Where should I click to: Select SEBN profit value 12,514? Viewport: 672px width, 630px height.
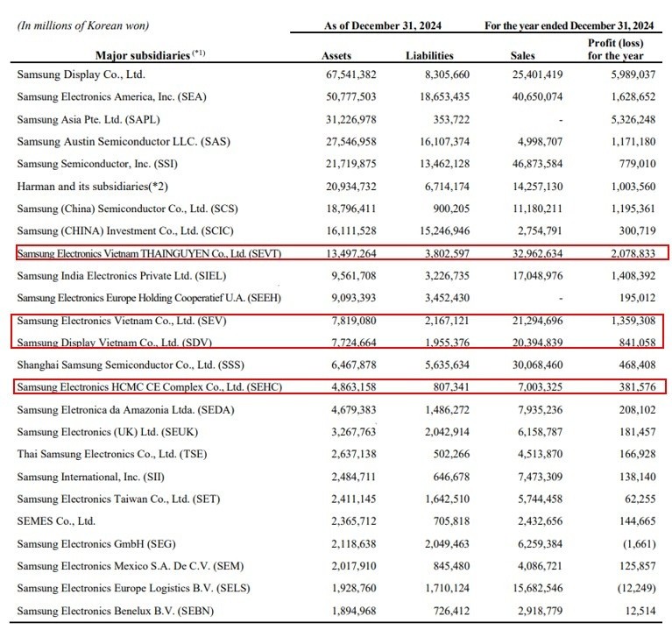pyautogui.click(x=640, y=611)
